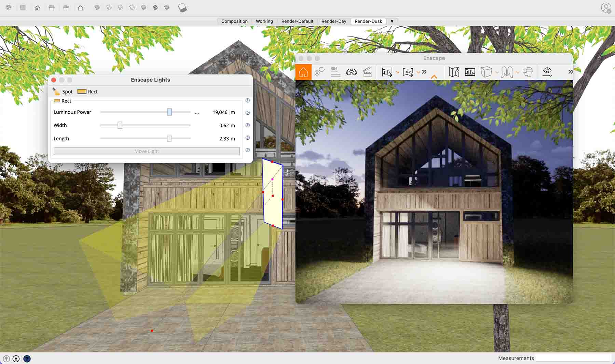615x364 pixels.
Task: Switch to the Spot light type
Action: (63, 92)
